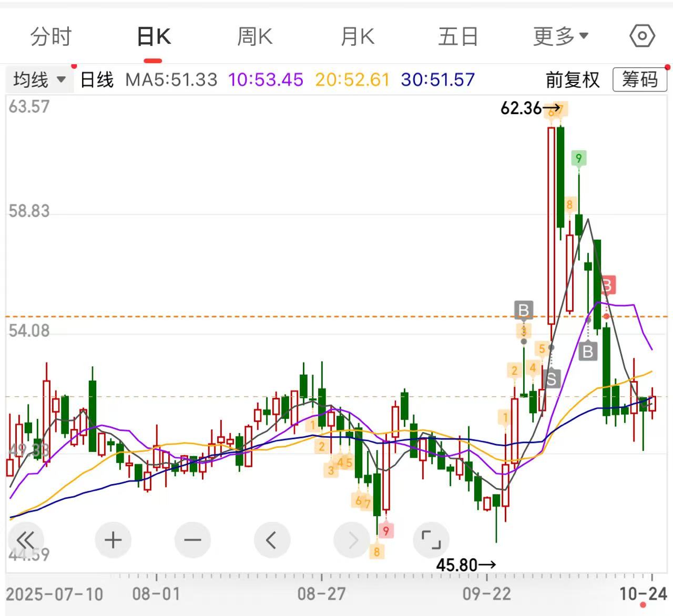
Task: Click the 10-24 date axis marker
Action: tap(643, 594)
